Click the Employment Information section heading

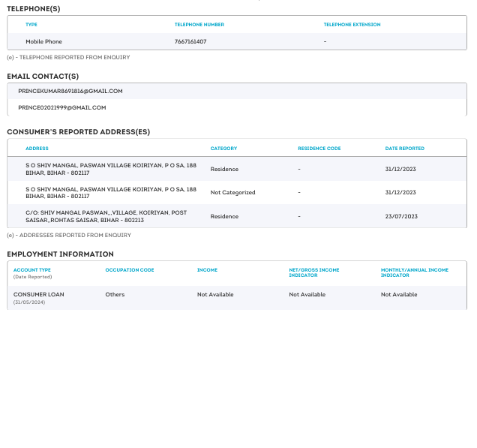tap(60, 254)
